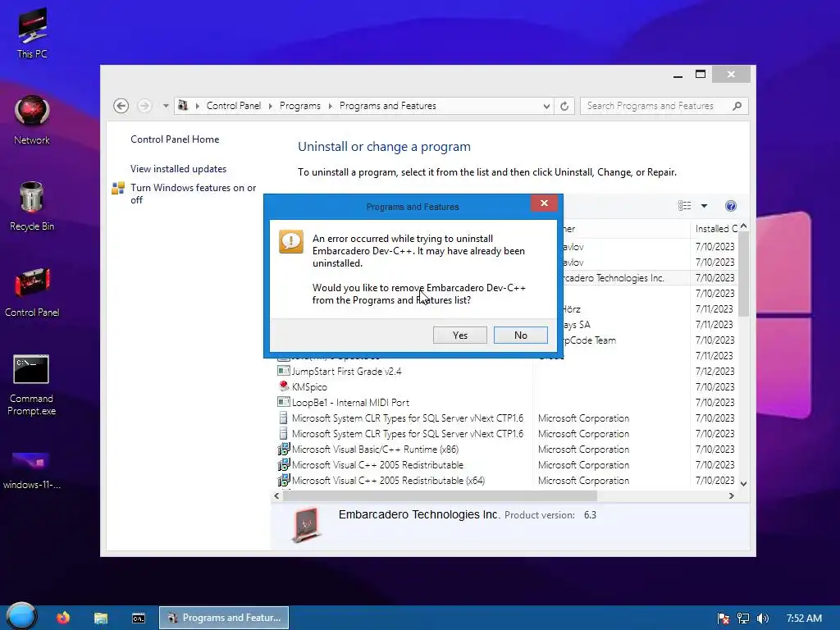Click the KMSpico red icon
The width and height of the screenshot is (840, 630).
(x=284, y=386)
